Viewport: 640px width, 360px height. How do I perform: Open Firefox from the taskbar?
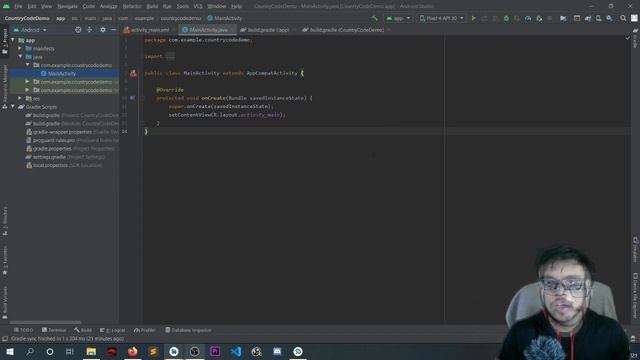point(133,351)
